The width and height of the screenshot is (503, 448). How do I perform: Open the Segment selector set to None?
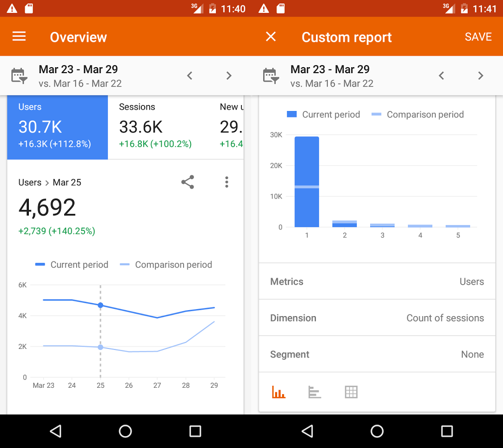click(x=377, y=354)
